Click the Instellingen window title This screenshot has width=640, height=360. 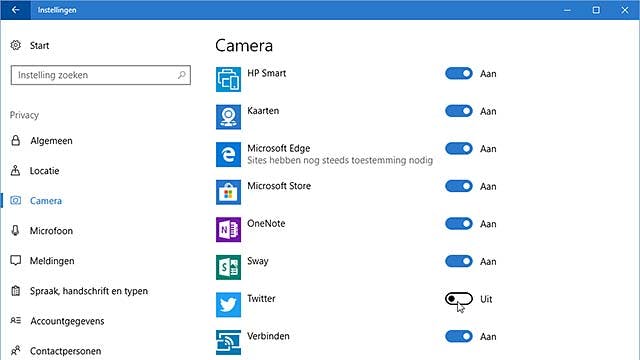[57, 10]
